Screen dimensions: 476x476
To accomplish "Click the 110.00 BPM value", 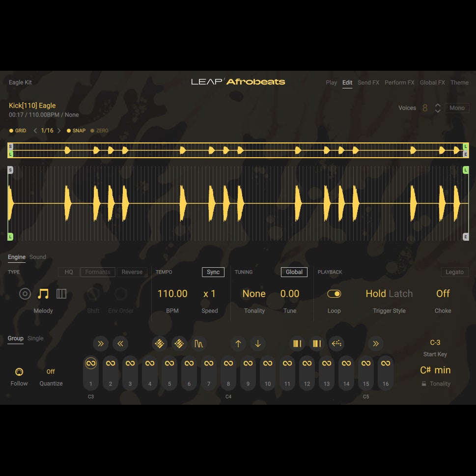I will point(172,294).
